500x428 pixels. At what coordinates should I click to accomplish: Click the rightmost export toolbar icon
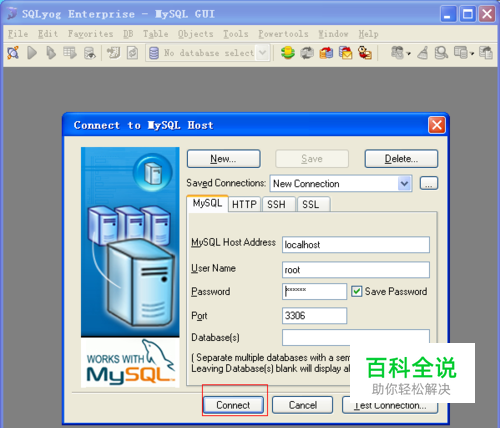(x=486, y=53)
